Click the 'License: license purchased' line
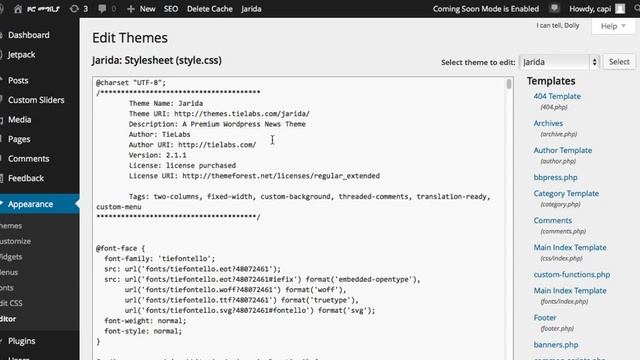Screen dimensions: 640x360 (182, 165)
